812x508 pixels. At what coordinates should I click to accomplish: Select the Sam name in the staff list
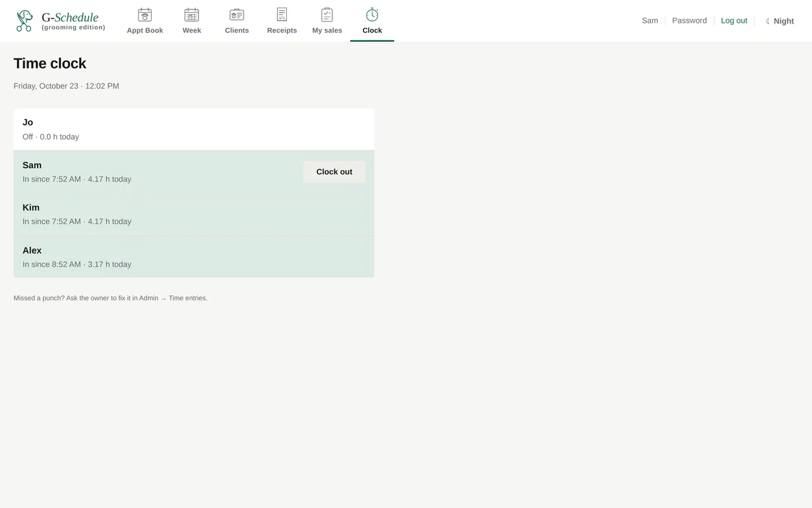click(x=32, y=165)
